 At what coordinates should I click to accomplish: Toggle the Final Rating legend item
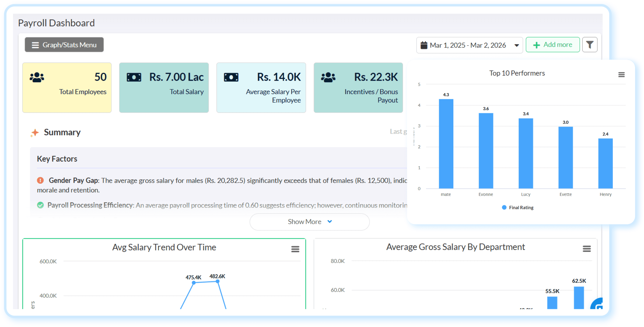(x=517, y=208)
